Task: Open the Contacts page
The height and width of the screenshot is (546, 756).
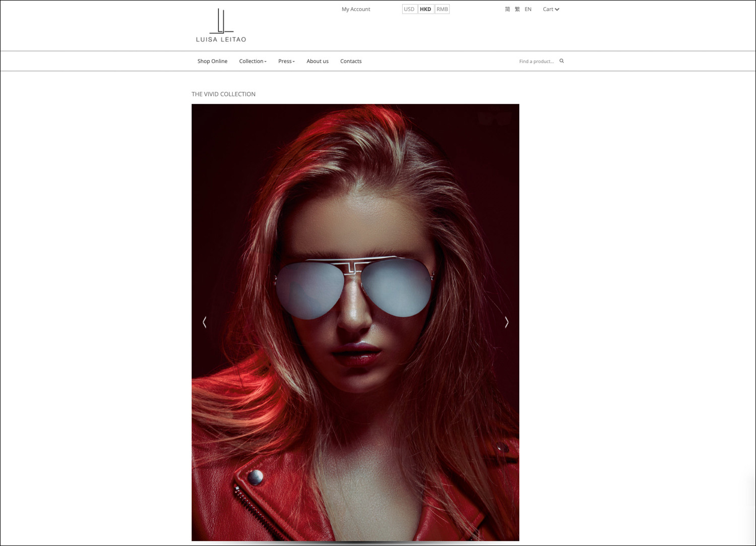Action: [351, 61]
